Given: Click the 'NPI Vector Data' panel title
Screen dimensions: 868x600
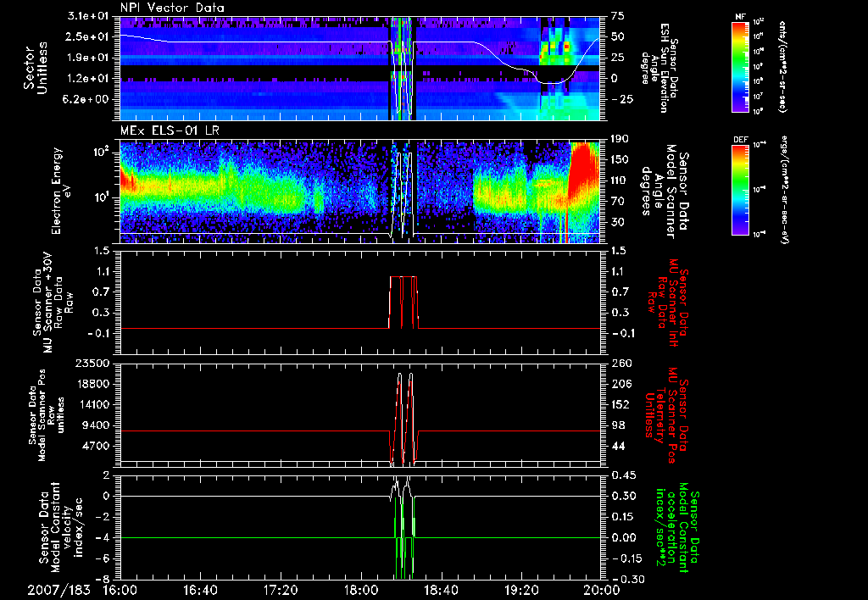Looking at the screenshot, I should [172, 8].
